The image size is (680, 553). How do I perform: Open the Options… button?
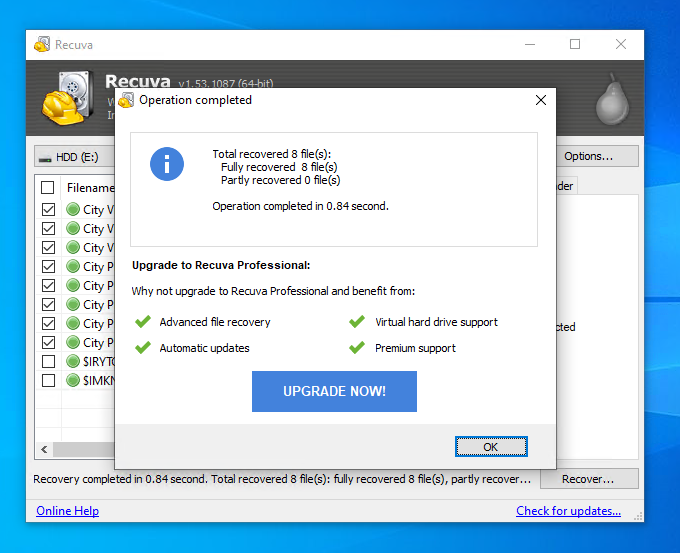point(597,156)
